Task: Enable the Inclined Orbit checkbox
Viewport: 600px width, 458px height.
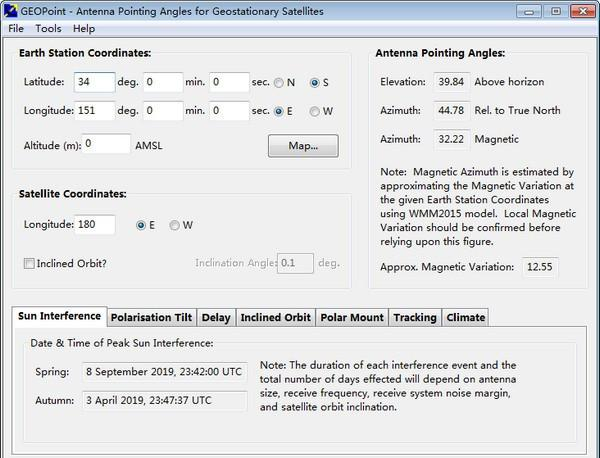Action: coord(30,263)
